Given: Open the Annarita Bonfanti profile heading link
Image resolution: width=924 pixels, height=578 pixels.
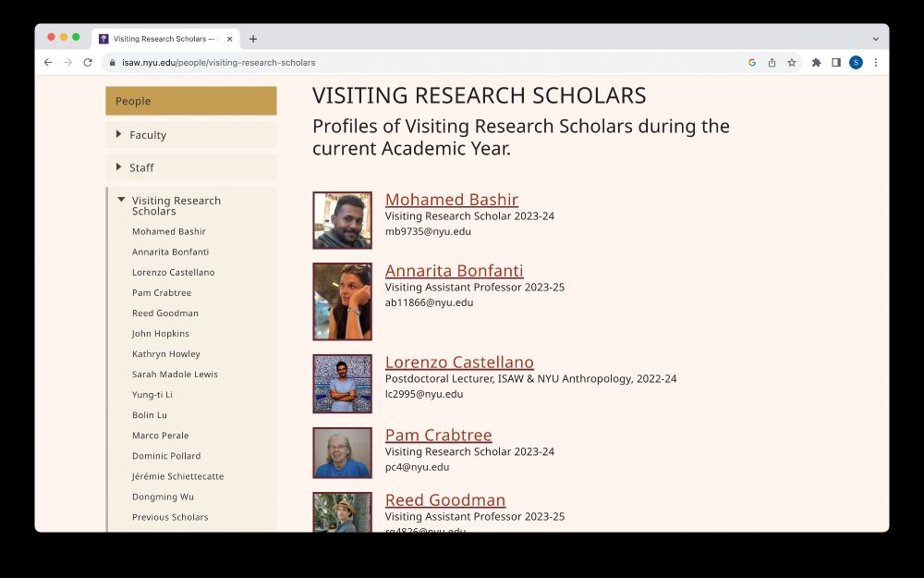Looking at the screenshot, I should pyautogui.click(x=454, y=271).
